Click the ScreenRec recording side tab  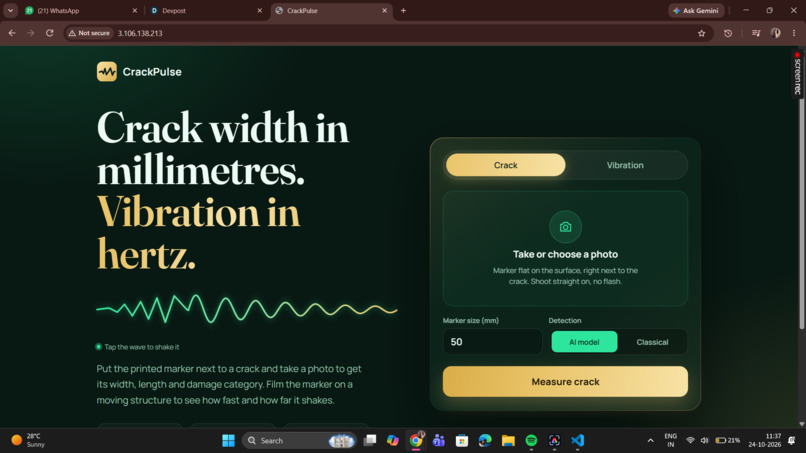click(x=797, y=74)
